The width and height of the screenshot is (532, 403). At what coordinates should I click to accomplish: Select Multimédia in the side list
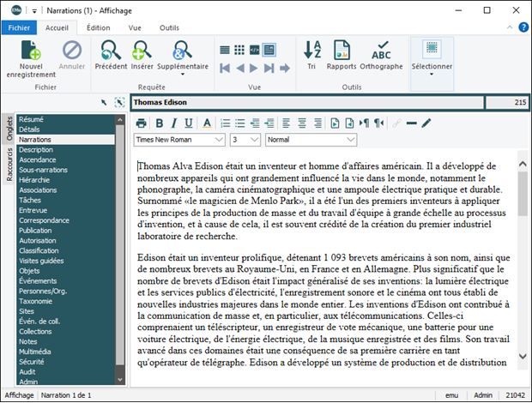(36, 351)
